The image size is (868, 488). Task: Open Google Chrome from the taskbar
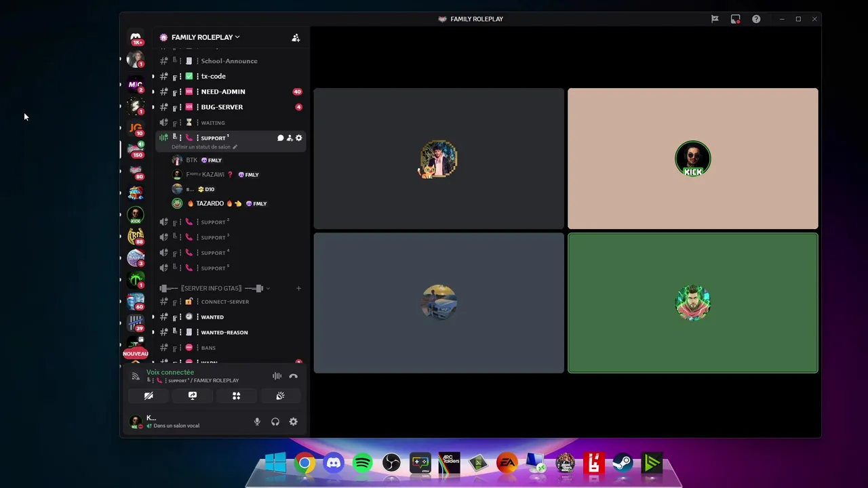point(304,464)
